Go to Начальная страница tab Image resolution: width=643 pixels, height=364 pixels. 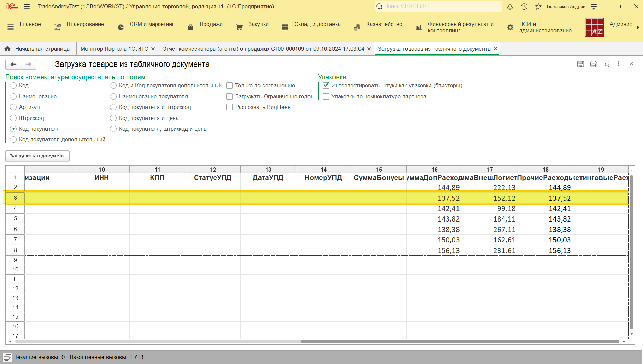coord(42,49)
